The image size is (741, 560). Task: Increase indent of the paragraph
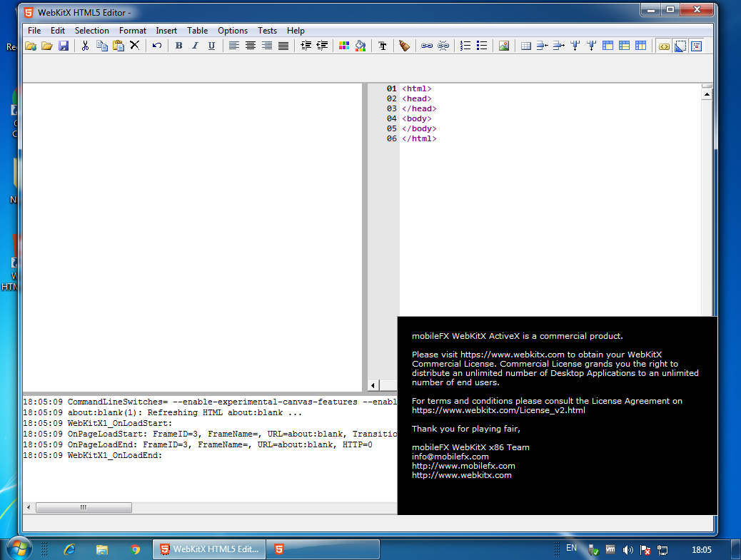(306, 46)
